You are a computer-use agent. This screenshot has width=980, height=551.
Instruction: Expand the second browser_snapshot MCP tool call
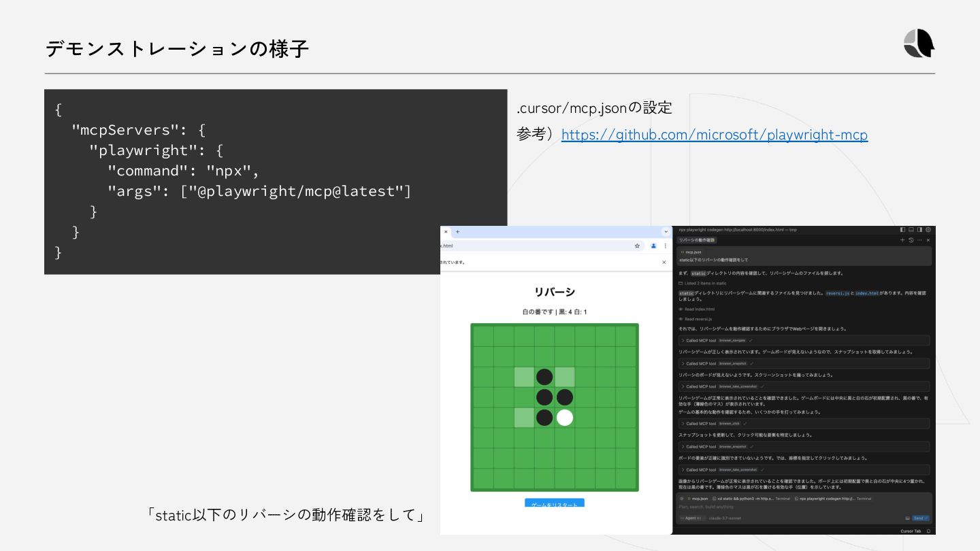(804, 447)
